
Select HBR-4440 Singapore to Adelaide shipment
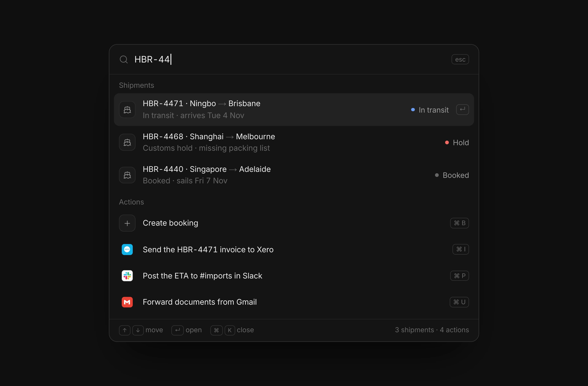pos(294,175)
